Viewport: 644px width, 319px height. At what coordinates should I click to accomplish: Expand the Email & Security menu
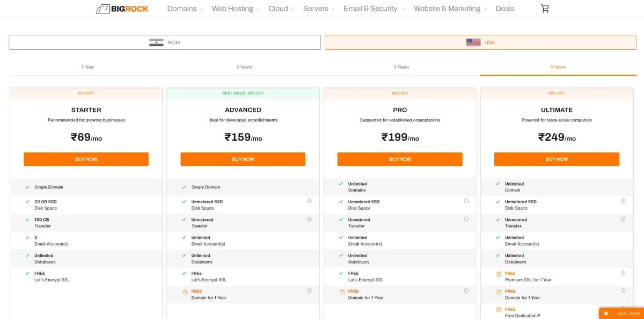pyautogui.click(x=374, y=9)
